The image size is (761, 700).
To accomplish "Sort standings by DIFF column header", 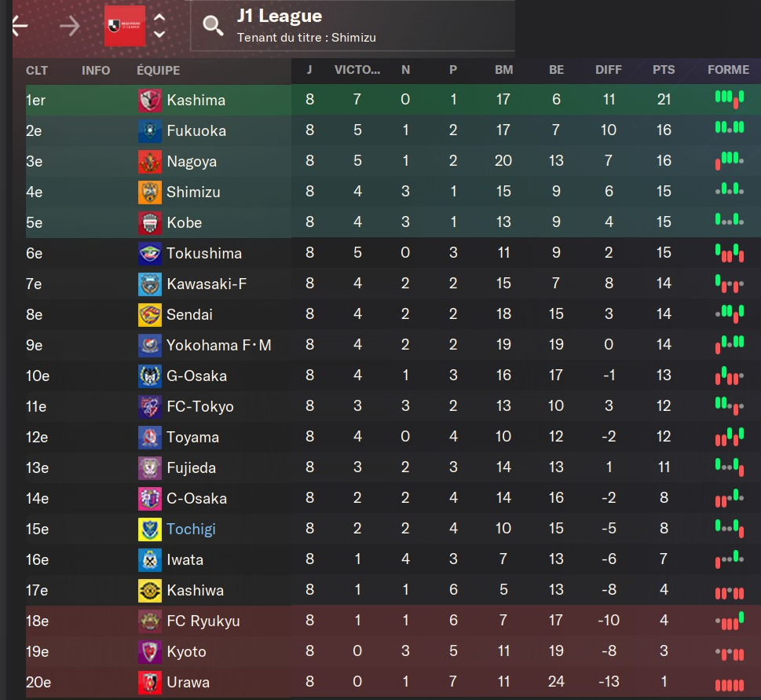I will pos(608,70).
